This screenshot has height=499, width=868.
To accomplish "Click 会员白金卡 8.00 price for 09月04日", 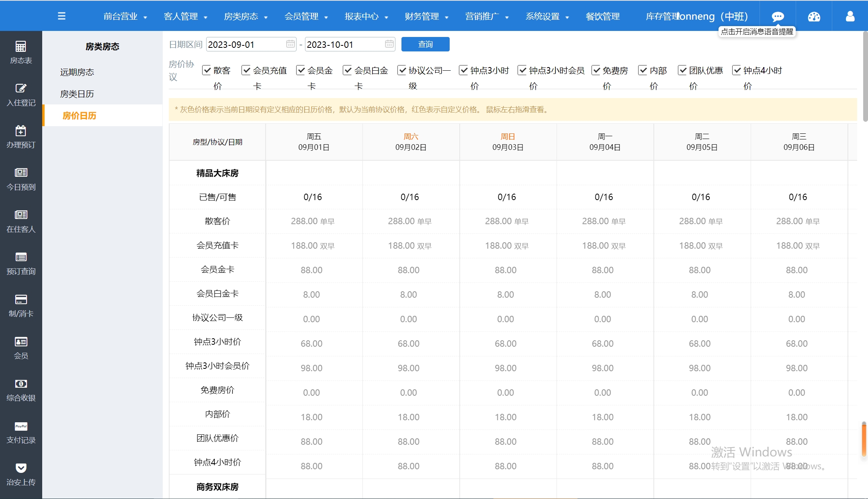I will tap(602, 294).
